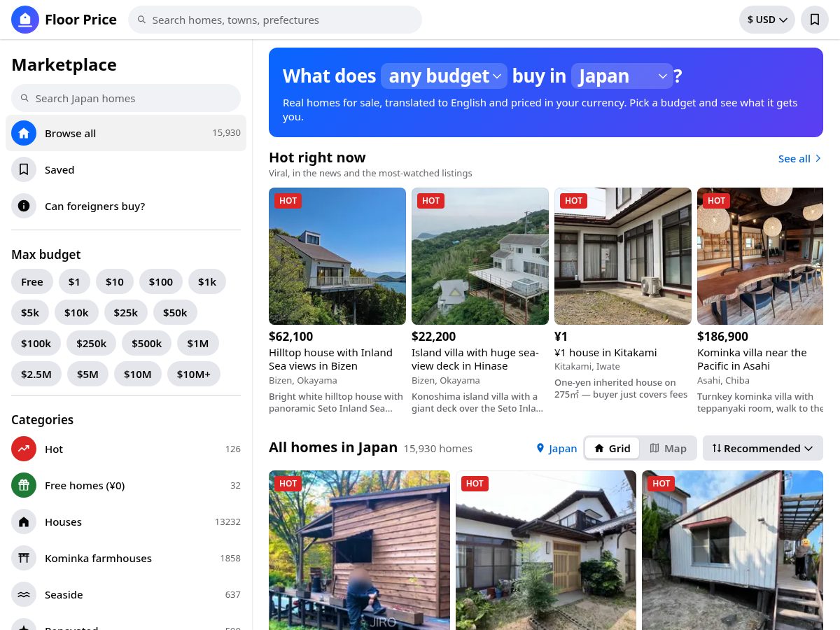This screenshot has width=840, height=630.
Task: Select the Free max budget chip
Action: pos(32,281)
